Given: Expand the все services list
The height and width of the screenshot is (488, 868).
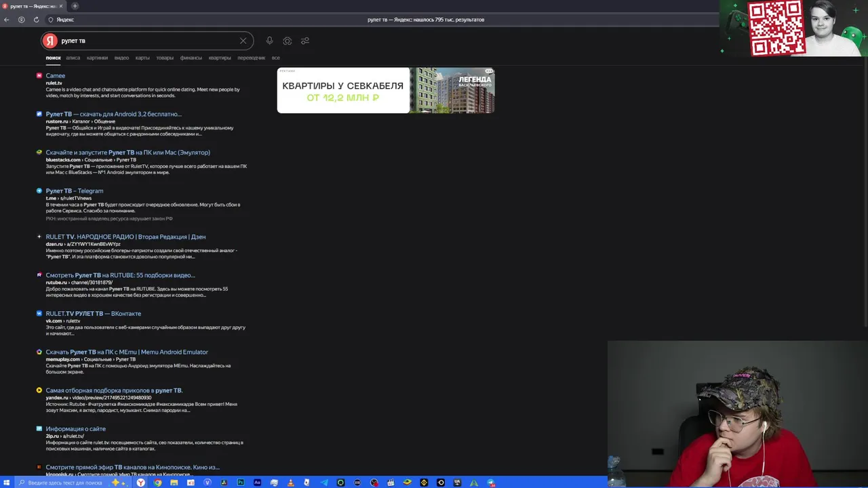Looking at the screenshot, I should pos(276,58).
